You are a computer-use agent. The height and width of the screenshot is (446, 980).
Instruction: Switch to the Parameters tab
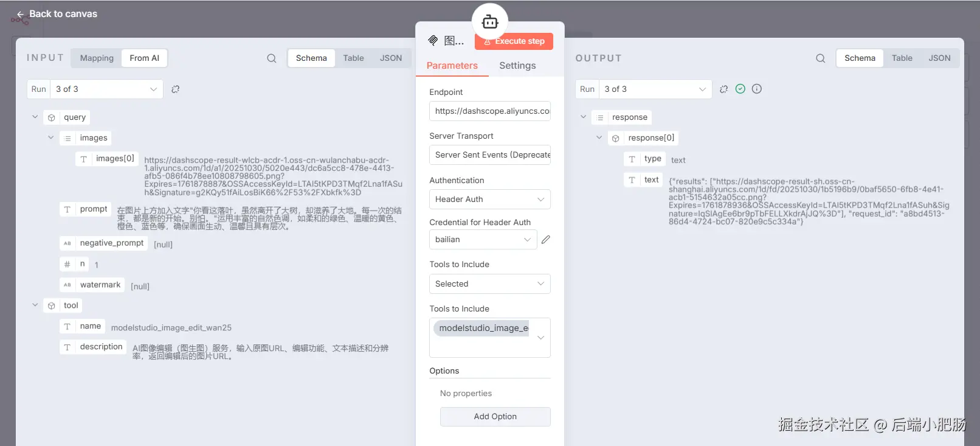pyautogui.click(x=452, y=66)
